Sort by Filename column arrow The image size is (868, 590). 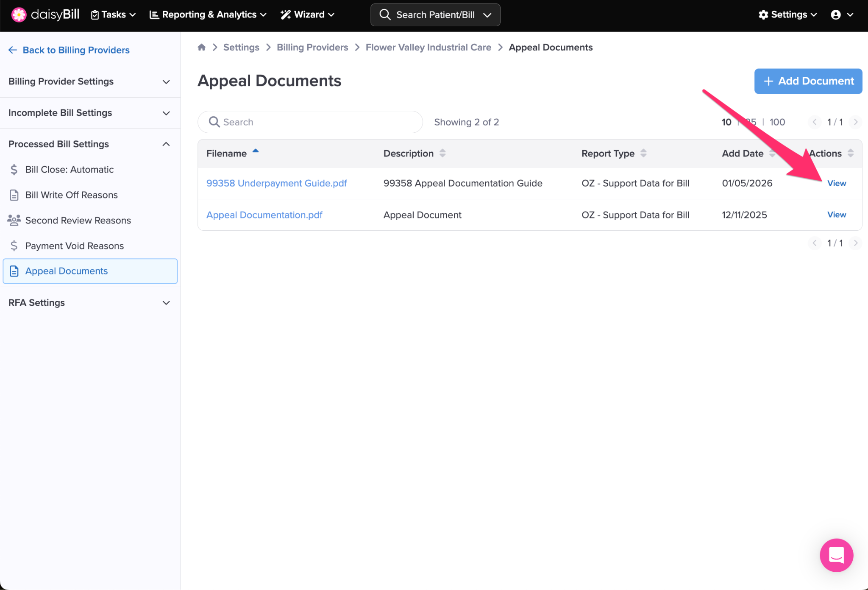(256, 151)
